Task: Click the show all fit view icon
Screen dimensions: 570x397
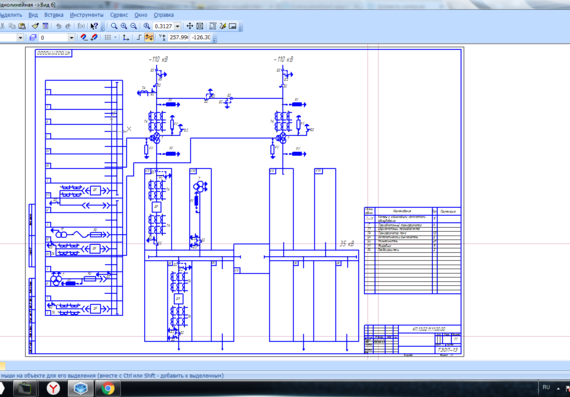Action: [x=200, y=26]
